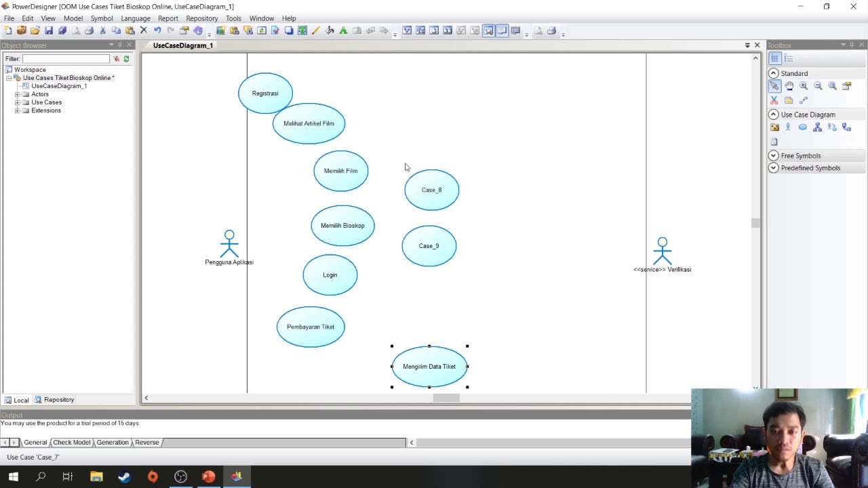Open the Tools menu
Viewport: 868px width, 488px height.
[233, 18]
